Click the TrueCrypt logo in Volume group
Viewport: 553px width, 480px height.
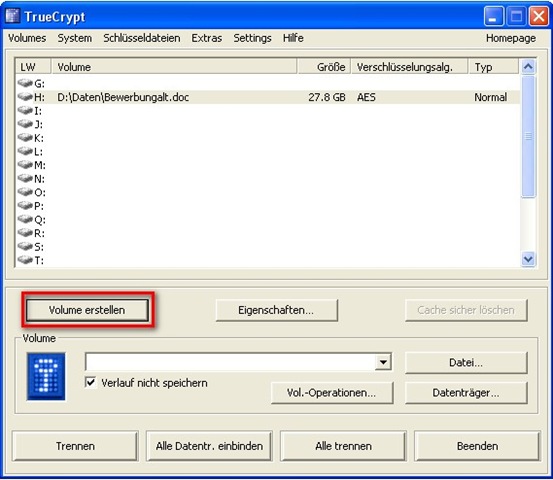point(46,376)
